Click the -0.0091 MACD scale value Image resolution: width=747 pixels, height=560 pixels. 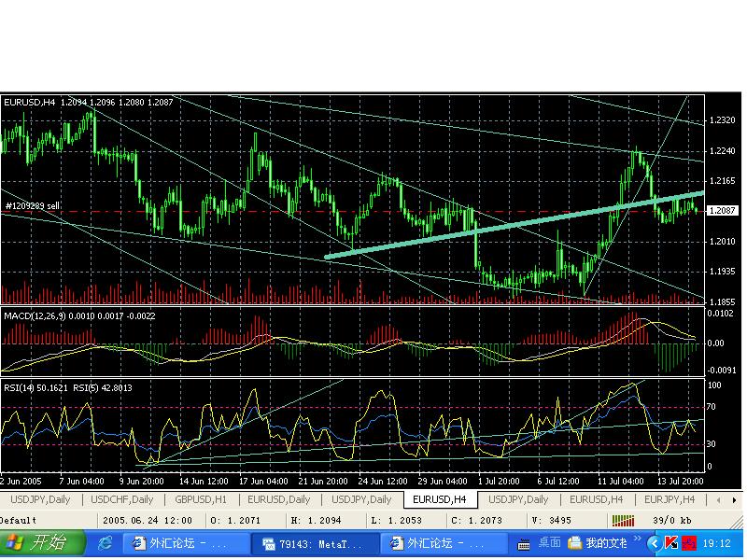[x=721, y=371]
